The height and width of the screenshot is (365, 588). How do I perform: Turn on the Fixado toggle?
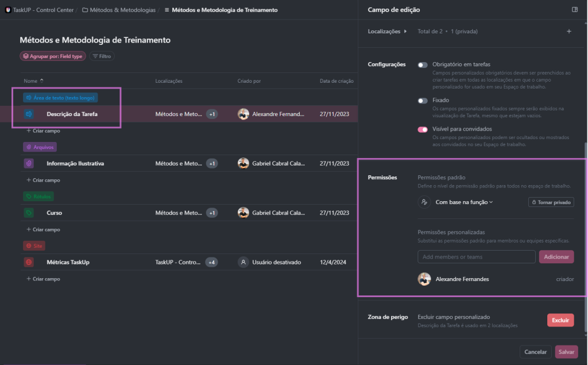423,101
